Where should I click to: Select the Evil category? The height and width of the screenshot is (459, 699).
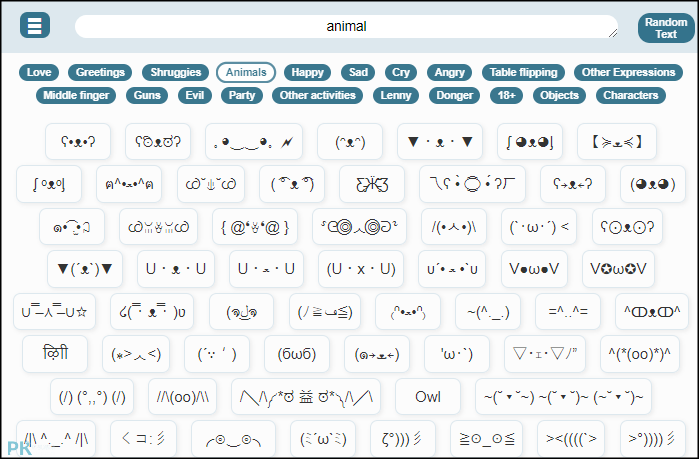point(195,95)
